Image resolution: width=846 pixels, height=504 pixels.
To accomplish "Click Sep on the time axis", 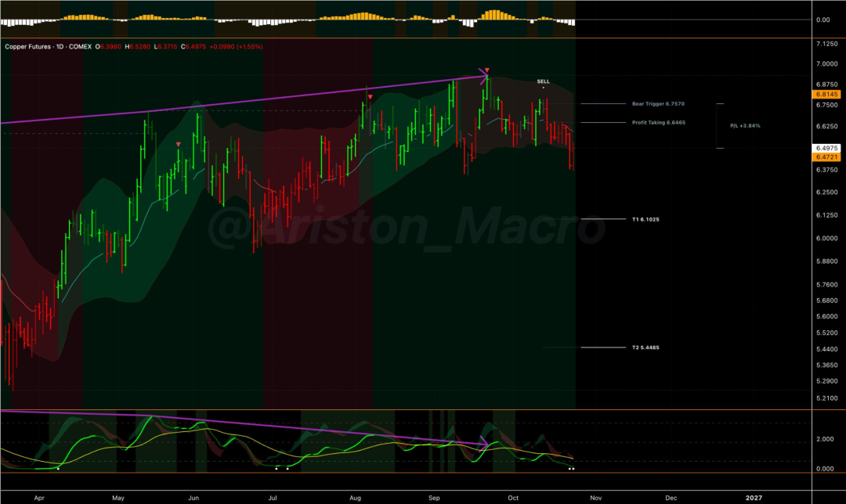I will pyautogui.click(x=434, y=498).
